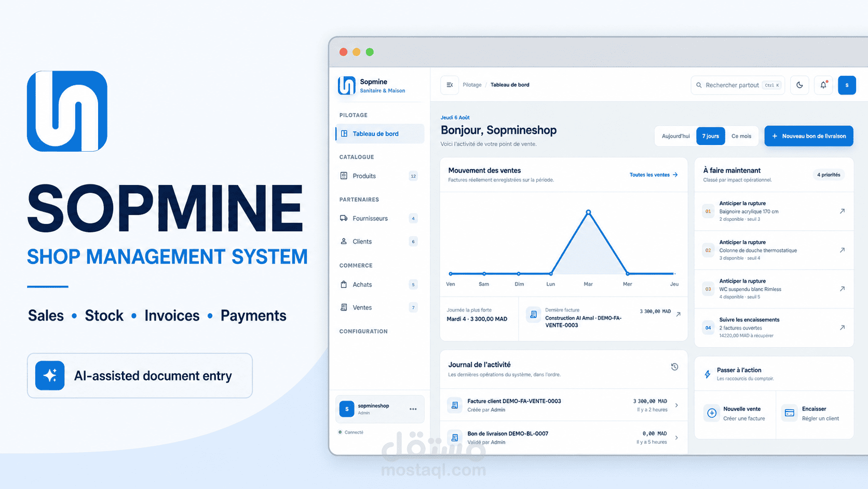Click the Connecté status text
Screen dimensions: 868x489
(354, 432)
